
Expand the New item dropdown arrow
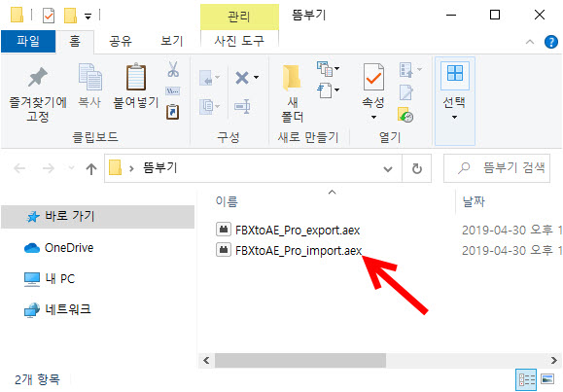tap(336, 69)
